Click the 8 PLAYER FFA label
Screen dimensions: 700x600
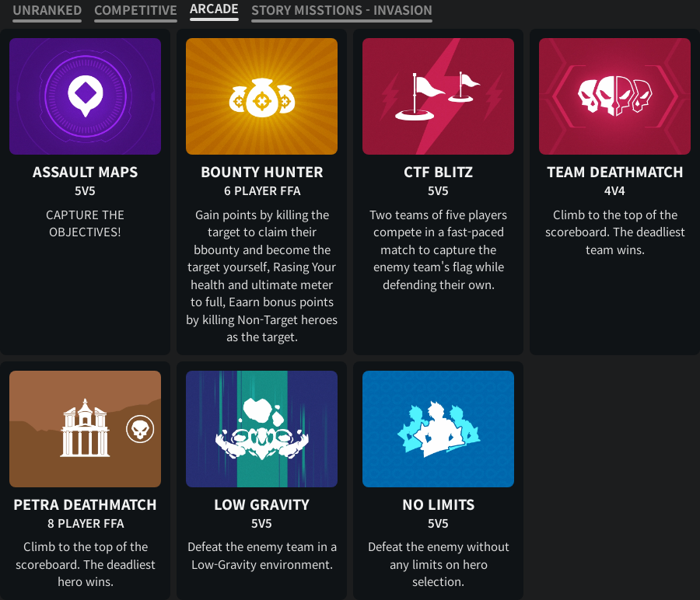tap(86, 523)
